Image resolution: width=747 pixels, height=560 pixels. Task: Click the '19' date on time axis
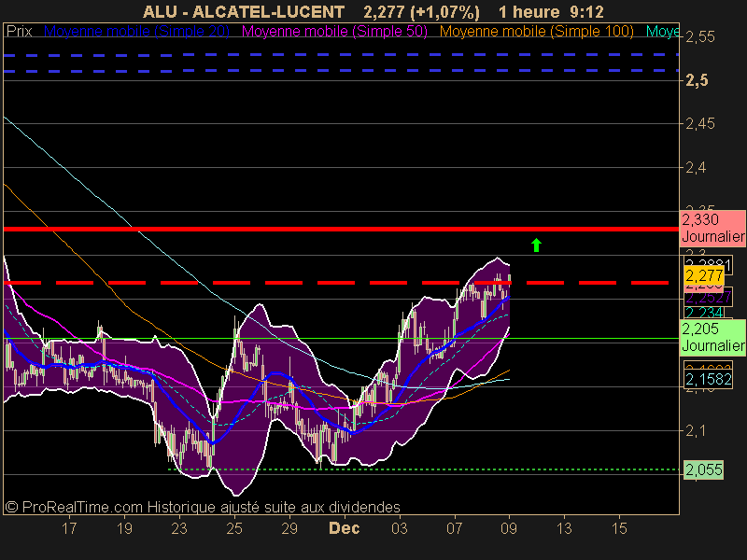click(124, 528)
